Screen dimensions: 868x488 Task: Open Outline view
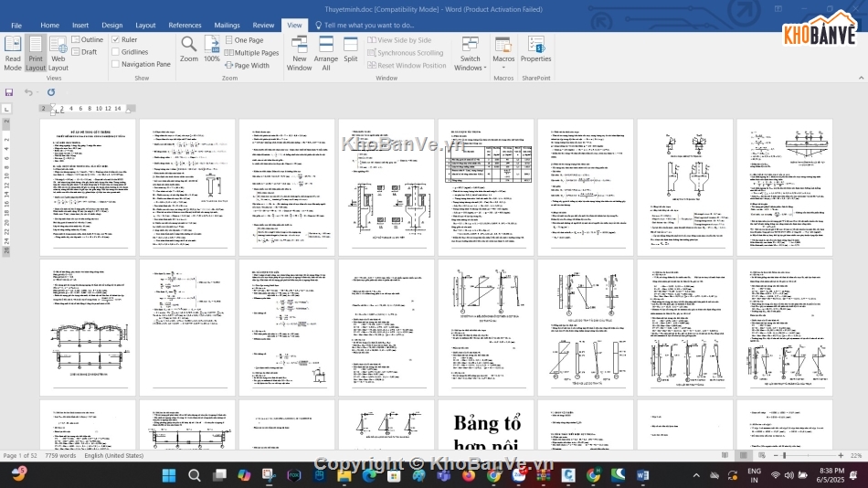pos(88,39)
